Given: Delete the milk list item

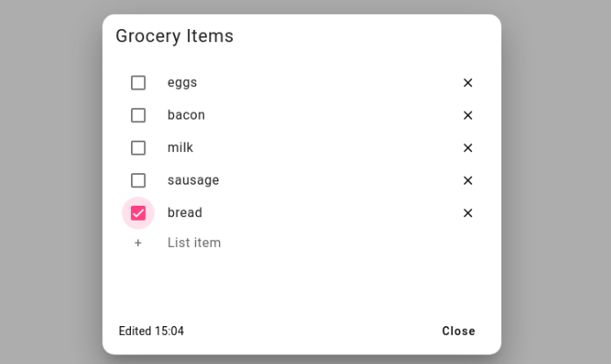Looking at the screenshot, I should coord(468,148).
